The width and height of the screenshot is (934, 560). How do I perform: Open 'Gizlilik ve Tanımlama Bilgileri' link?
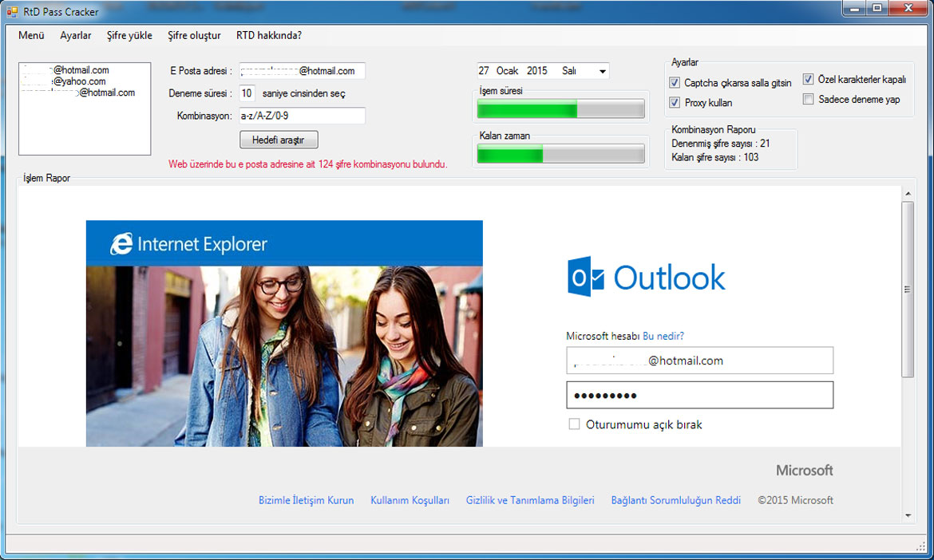[x=530, y=500]
